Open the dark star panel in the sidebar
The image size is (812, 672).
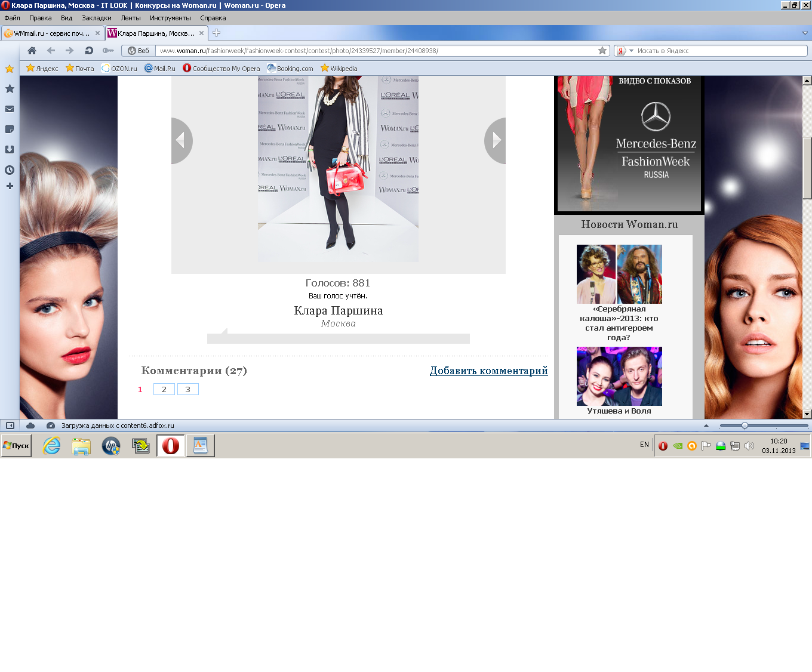tap(10, 89)
